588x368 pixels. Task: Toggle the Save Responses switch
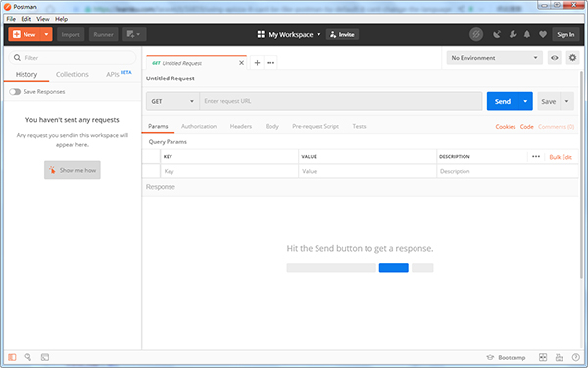click(x=15, y=92)
